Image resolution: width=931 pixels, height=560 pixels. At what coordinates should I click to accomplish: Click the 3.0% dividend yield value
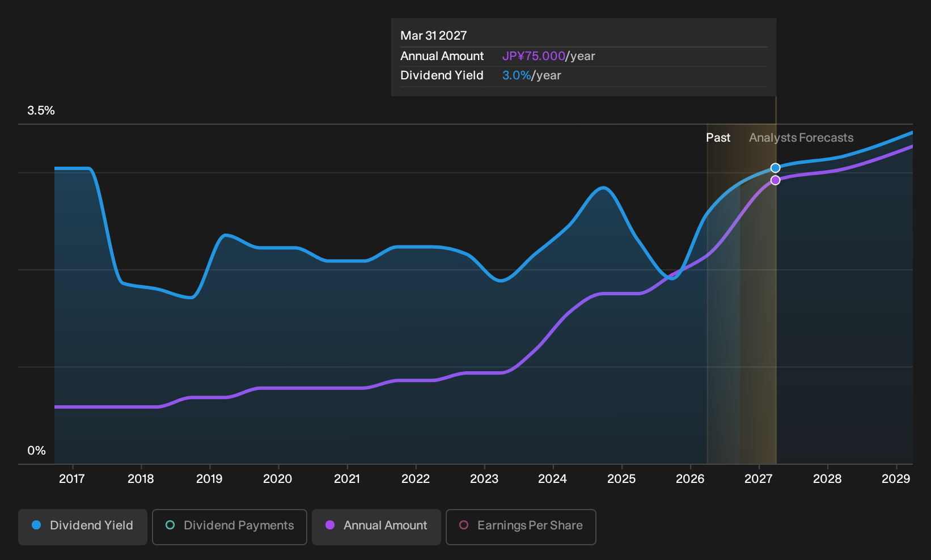pyautogui.click(x=517, y=75)
